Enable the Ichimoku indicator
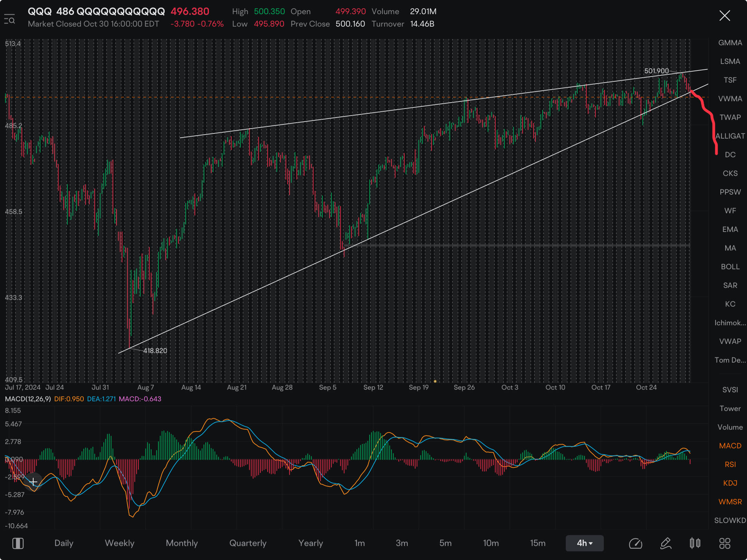 pos(730,323)
